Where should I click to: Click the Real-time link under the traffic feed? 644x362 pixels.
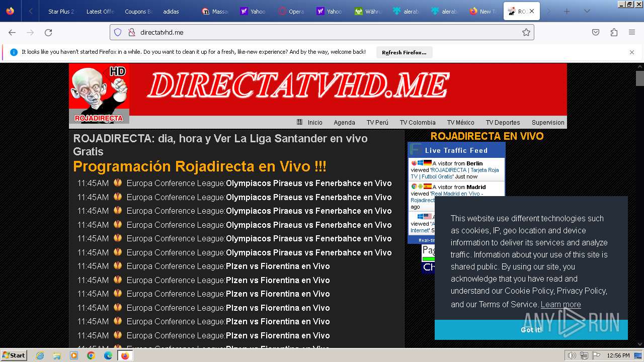(428, 240)
